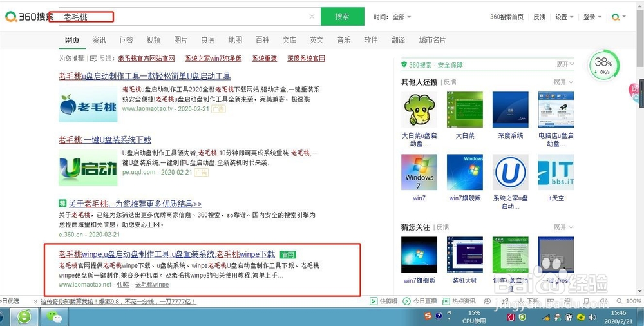Click the network signal tray icon

pos(546,318)
